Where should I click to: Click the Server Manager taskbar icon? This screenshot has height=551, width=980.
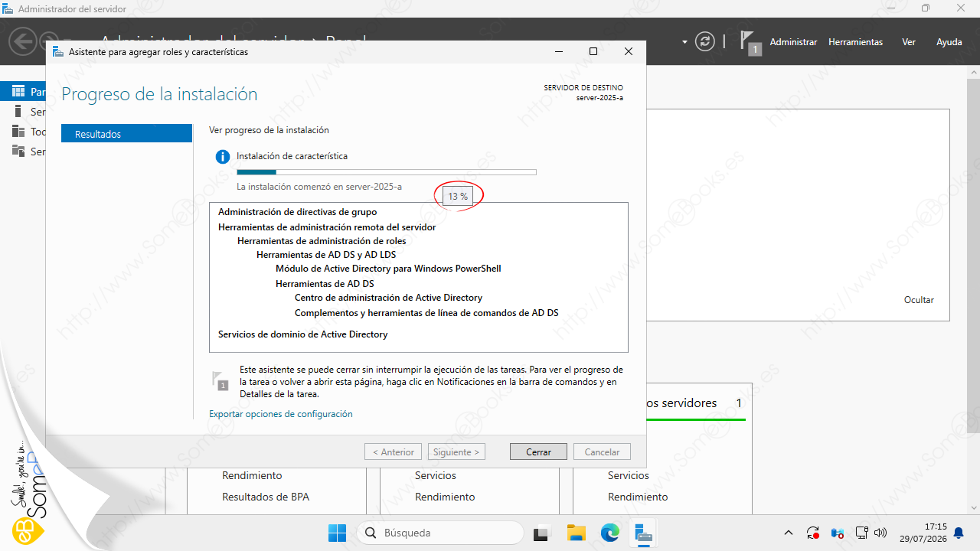click(643, 533)
